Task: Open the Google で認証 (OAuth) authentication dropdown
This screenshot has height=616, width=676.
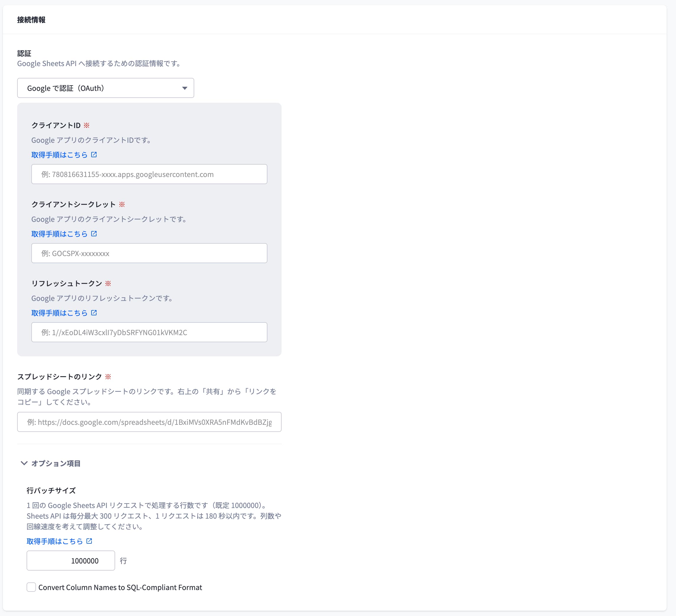Action: click(105, 88)
